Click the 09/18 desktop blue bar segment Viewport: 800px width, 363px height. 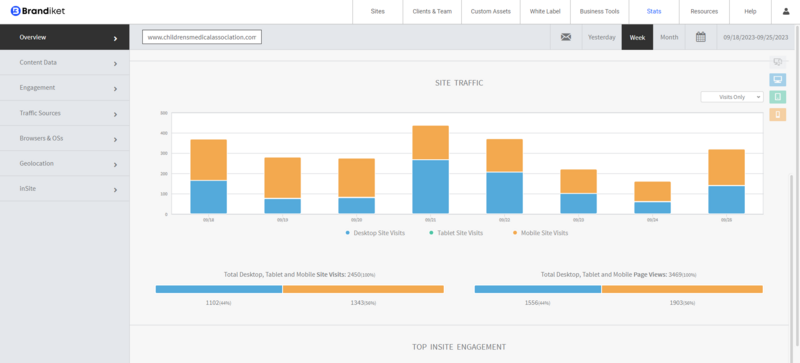209,197
